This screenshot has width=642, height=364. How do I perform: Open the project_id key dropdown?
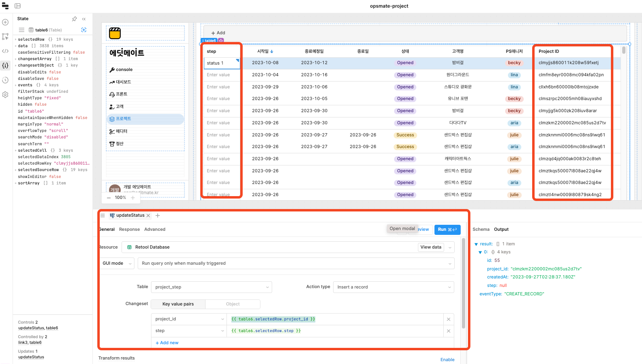189,319
